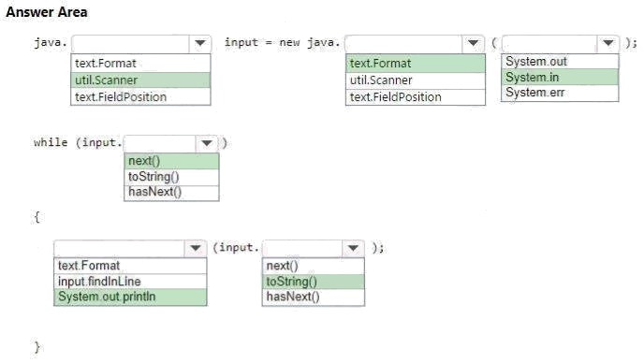The height and width of the screenshot is (363, 644).
Task: Expand the new java. class dropdown arrow
Action: (473, 43)
